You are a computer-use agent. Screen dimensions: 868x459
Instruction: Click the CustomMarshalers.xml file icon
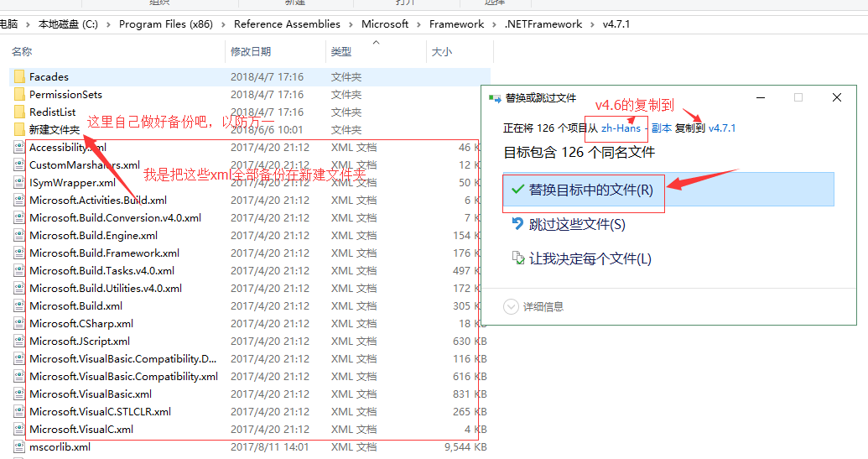pos(19,165)
